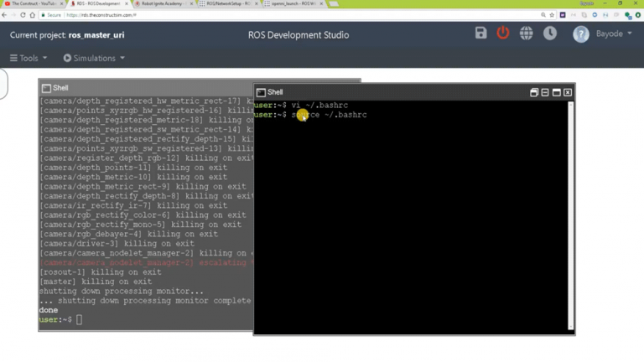Close the openni_launch tab
The height and width of the screenshot is (362, 644).
(x=321, y=3)
